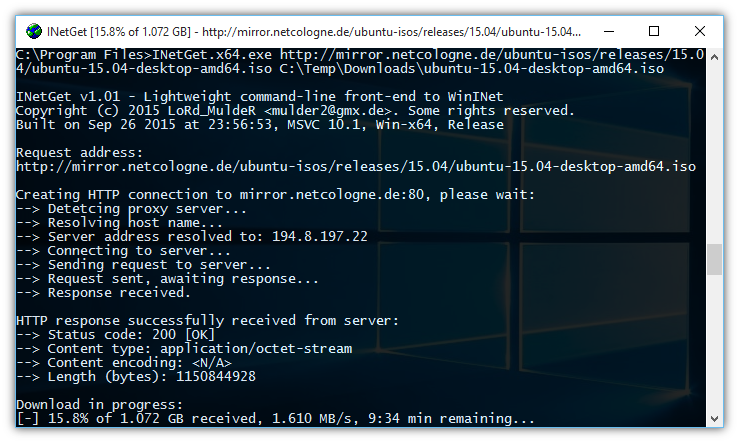Minimize the INetGet console window
Screen dimensions: 739x443
click(608, 31)
